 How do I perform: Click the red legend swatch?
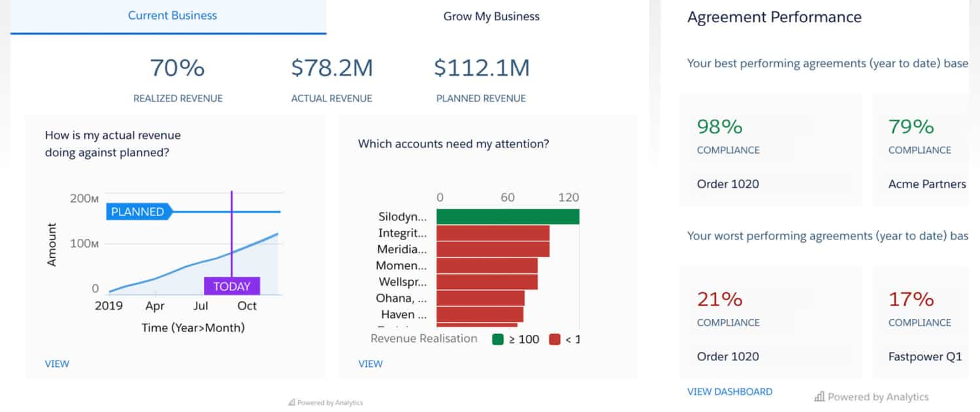(x=555, y=339)
